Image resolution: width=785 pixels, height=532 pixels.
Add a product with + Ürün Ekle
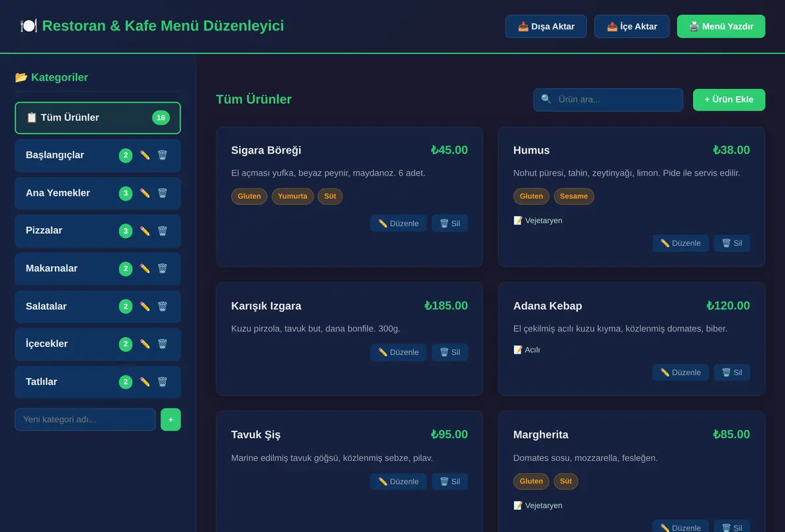coord(729,100)
